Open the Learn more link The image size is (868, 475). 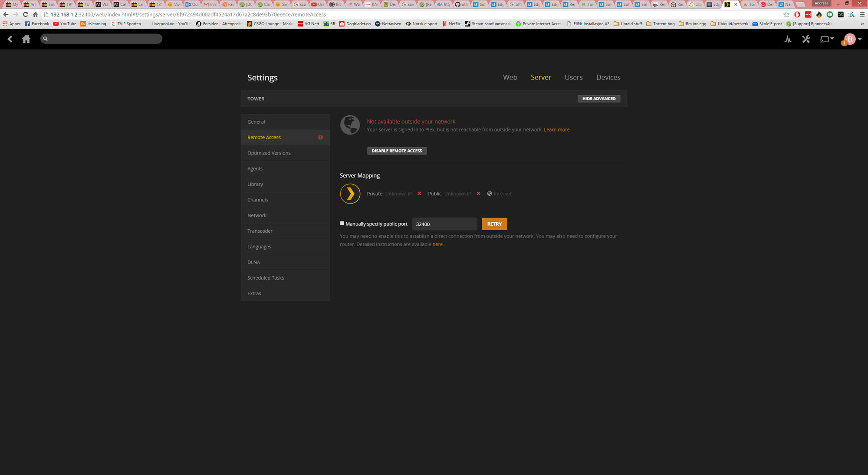(x=556, y=129)
